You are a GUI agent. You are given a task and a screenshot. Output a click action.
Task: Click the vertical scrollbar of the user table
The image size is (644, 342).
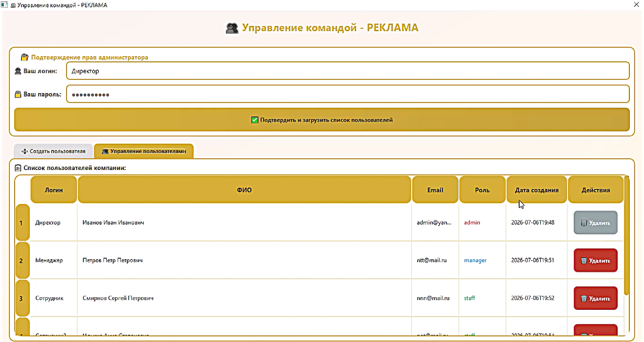[627, 235]
